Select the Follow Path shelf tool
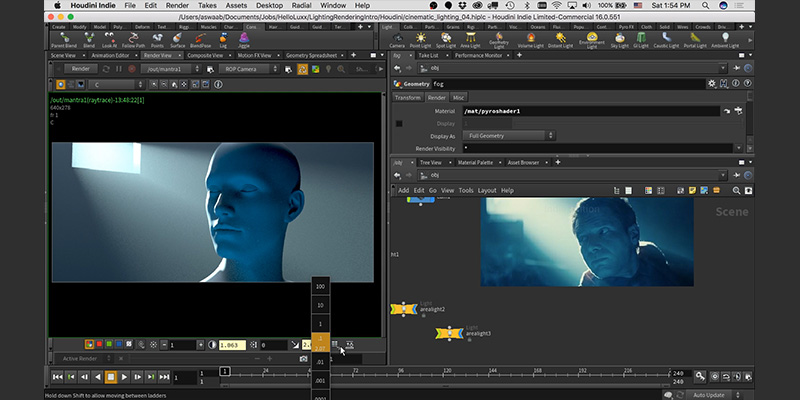This screenshot has height=400, width=800. 134,40
